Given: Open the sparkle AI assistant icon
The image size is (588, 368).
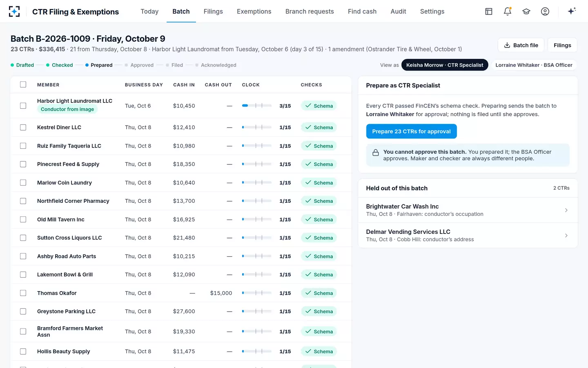Looking at the screenshot, I should tap(572, 11).
